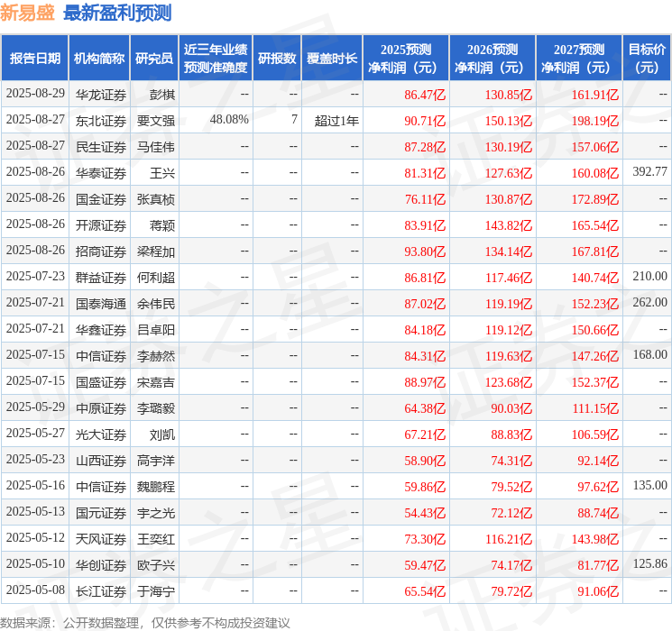Screen dimensions: 672x631
Task: Click the 76.11亿 2025 forecast value
Action: [x=425, y=199]
